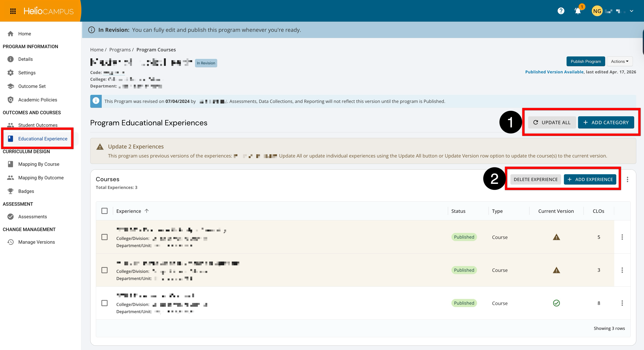Open the notifications bell

coord(578,11)
